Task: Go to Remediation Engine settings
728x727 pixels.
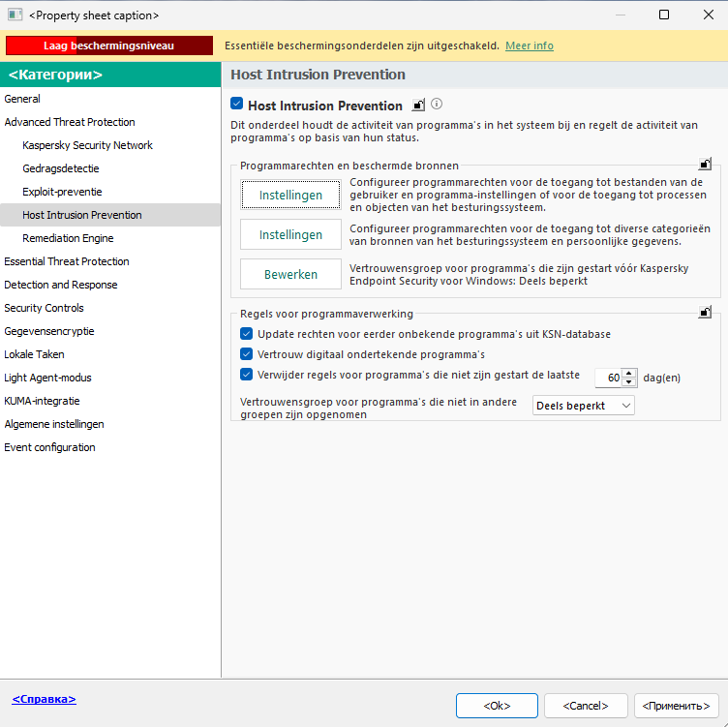Action: [x=68, y=238]
